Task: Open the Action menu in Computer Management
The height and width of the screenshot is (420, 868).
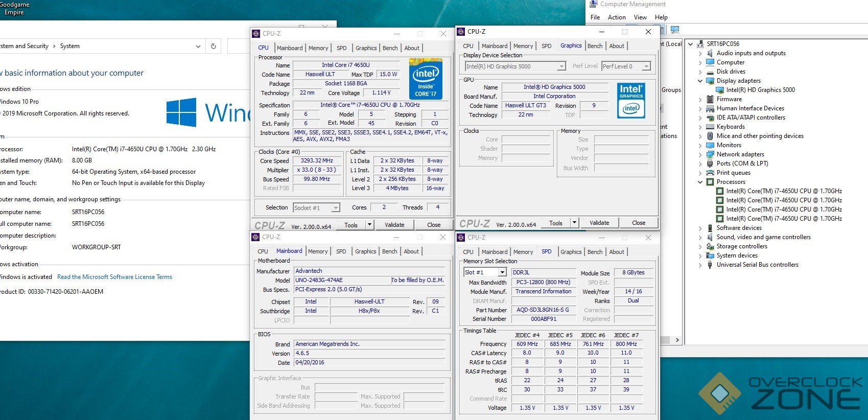Action: [x=616, y=17]
